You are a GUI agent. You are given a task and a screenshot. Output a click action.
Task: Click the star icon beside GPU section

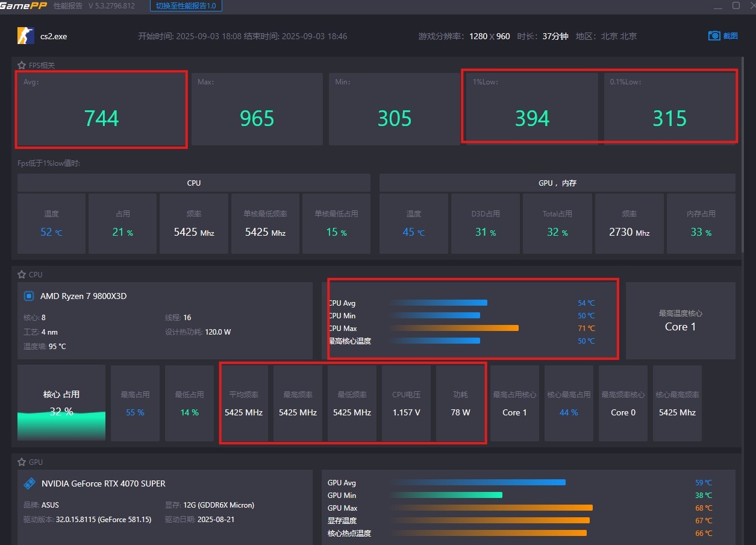[22, 462]
